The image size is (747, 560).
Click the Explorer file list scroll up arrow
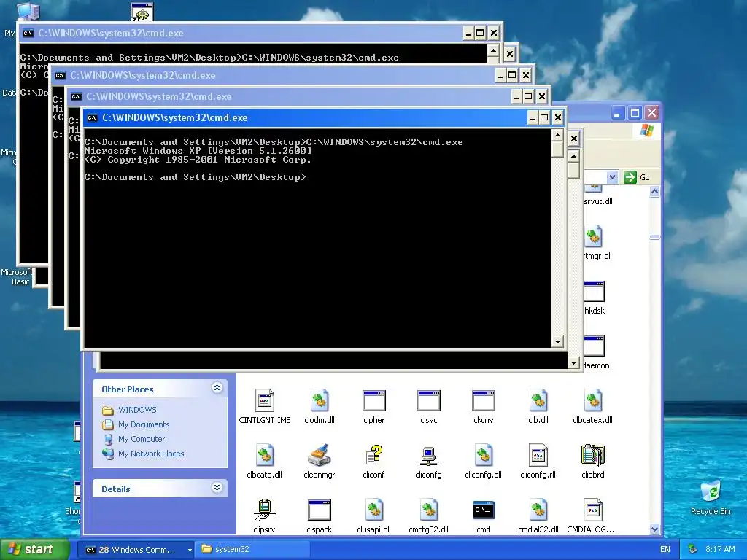pos(654,192)
